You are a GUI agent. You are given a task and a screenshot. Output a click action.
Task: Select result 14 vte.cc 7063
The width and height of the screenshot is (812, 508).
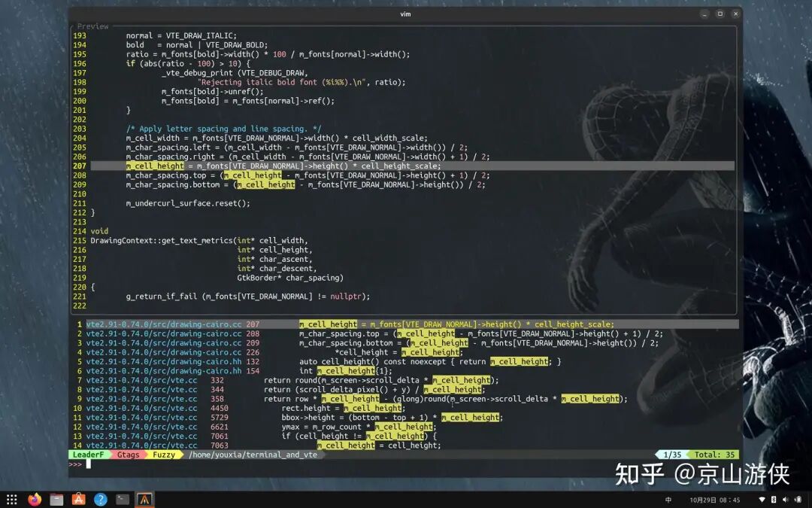coord(404,446)
